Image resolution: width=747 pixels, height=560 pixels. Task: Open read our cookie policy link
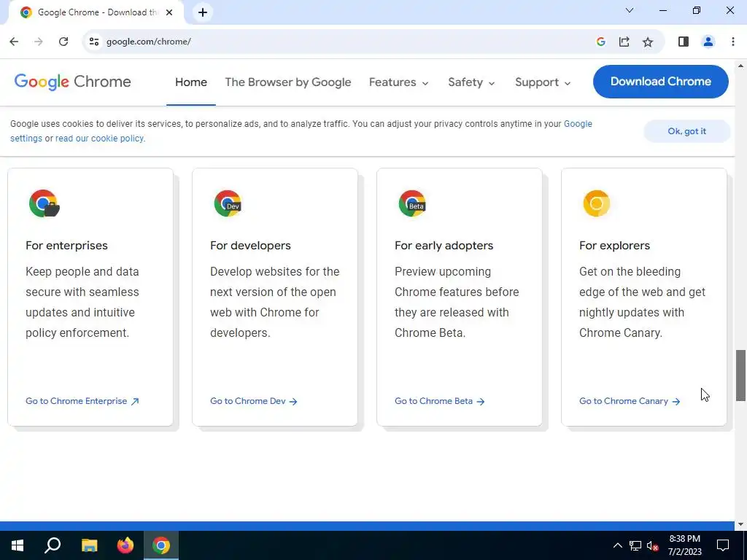[x=100, y=139]
